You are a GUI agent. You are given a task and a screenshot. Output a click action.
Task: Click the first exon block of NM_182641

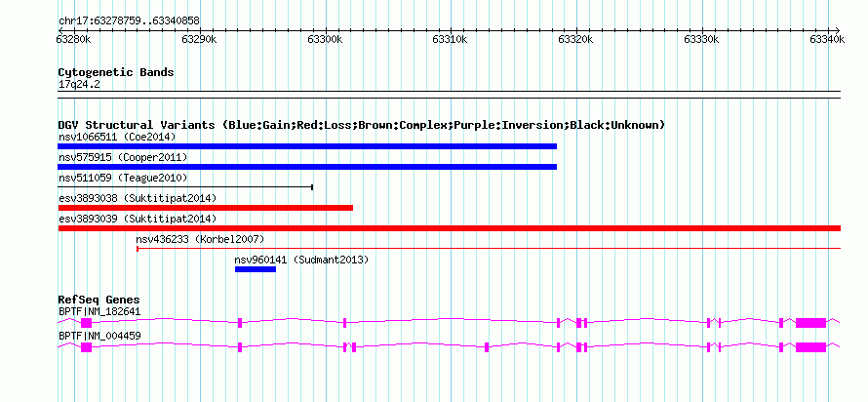pyautogui.click(x=87, y=323)
